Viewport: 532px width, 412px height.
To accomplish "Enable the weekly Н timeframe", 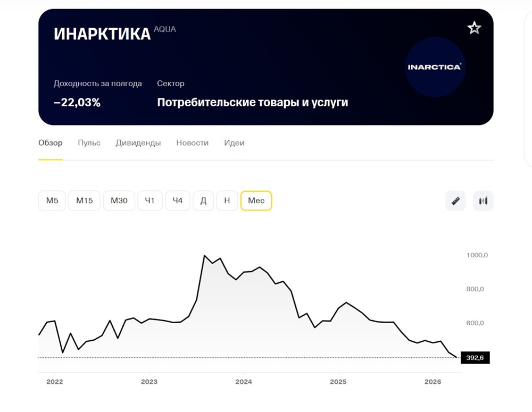I will 227,200.
